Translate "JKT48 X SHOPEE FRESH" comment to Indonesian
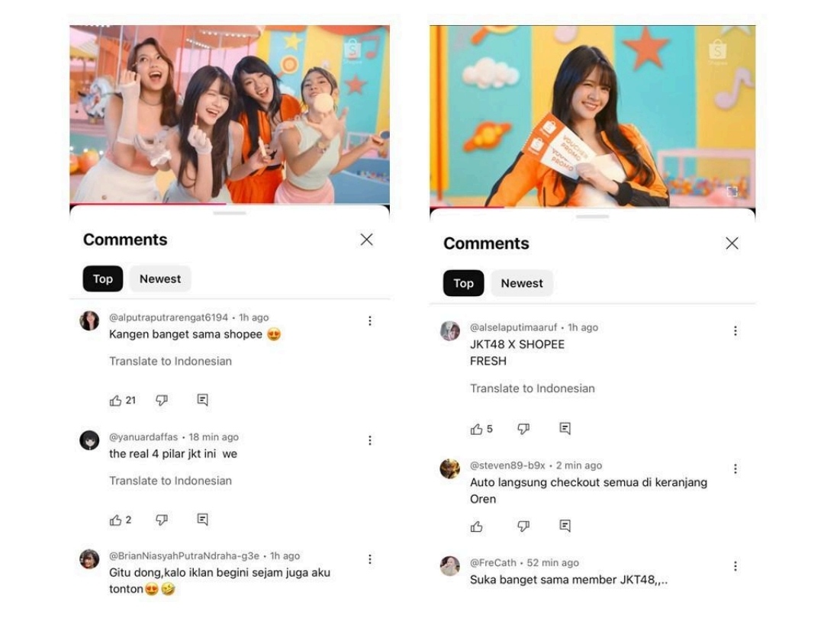Viewport: 824px width, 644px height. (x=533, y=388)
